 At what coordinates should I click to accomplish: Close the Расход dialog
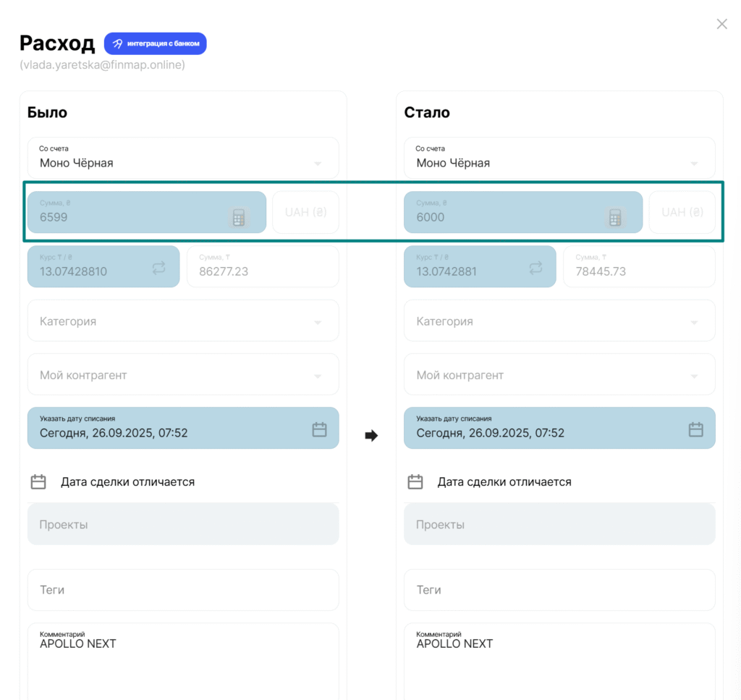point(721,24)
